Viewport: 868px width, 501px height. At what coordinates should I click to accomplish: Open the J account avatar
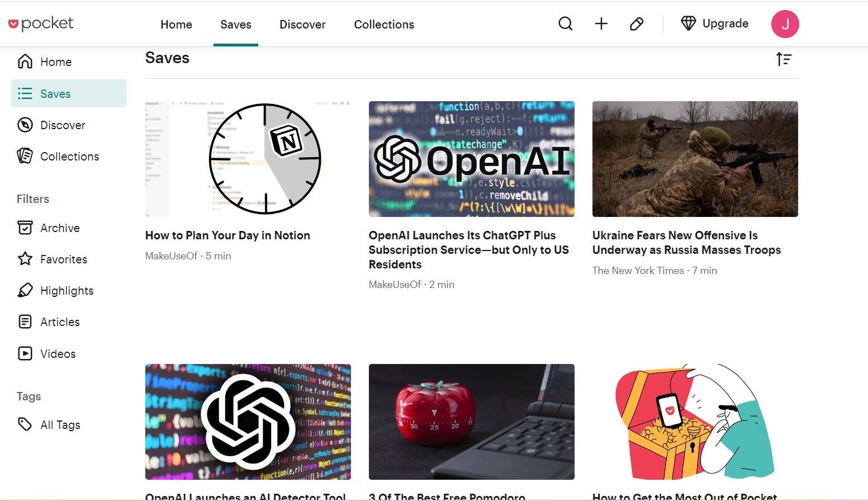click(x=785, y=24)
